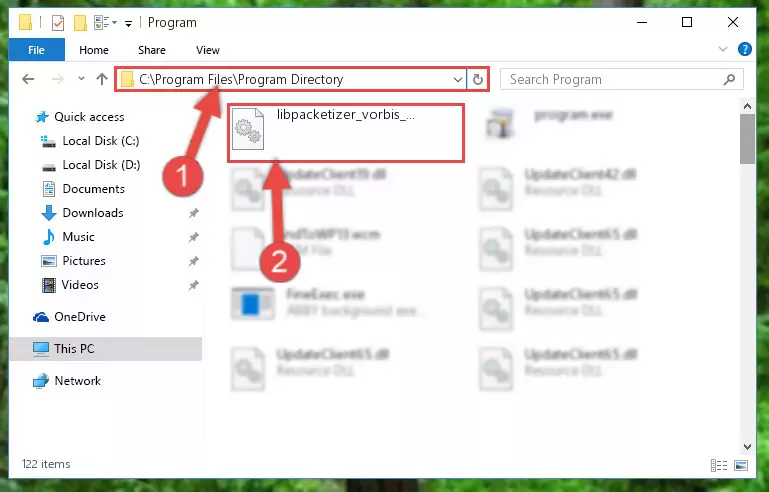Switch to the View ribbon tab
The image size is (769, 492).
(x=207, y=50)
